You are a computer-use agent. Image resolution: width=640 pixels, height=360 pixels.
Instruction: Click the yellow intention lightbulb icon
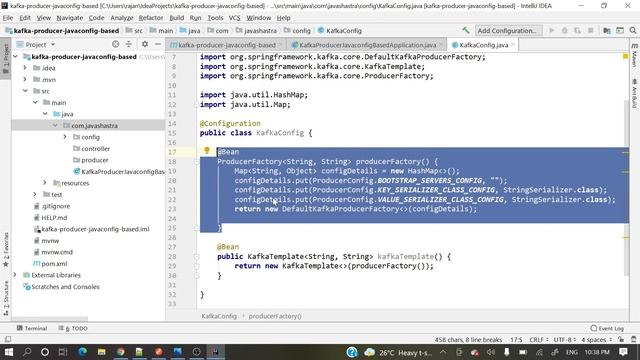pyautogui.click(x=207, y=151)
